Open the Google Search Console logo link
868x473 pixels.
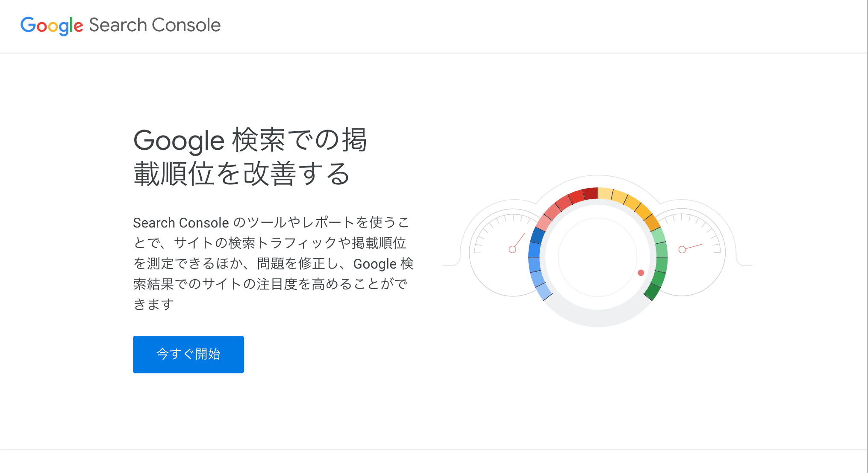121,25
